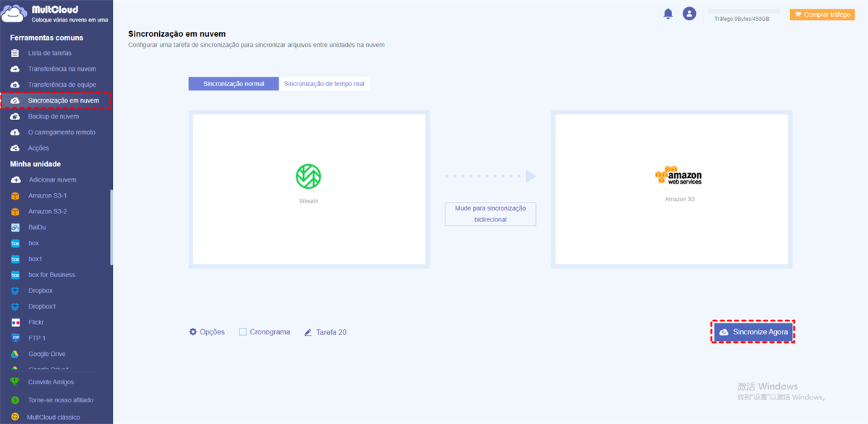Open the Convide Amigos link

[51, 382]
